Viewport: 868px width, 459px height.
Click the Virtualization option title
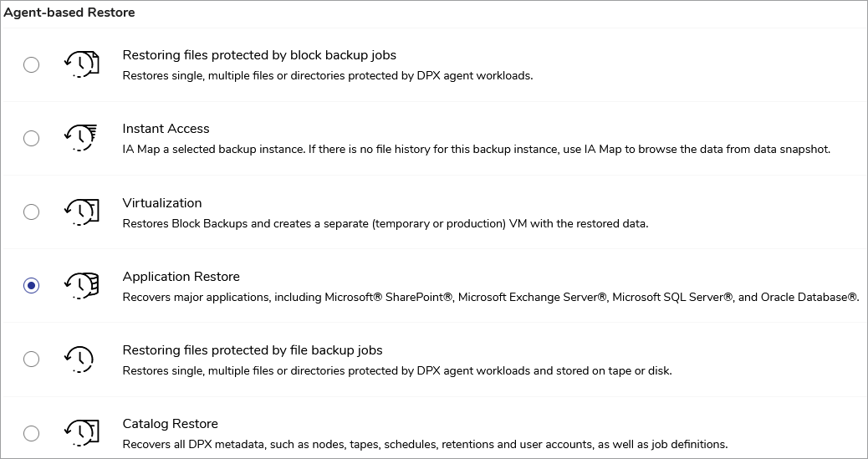[x=162, y=202]
